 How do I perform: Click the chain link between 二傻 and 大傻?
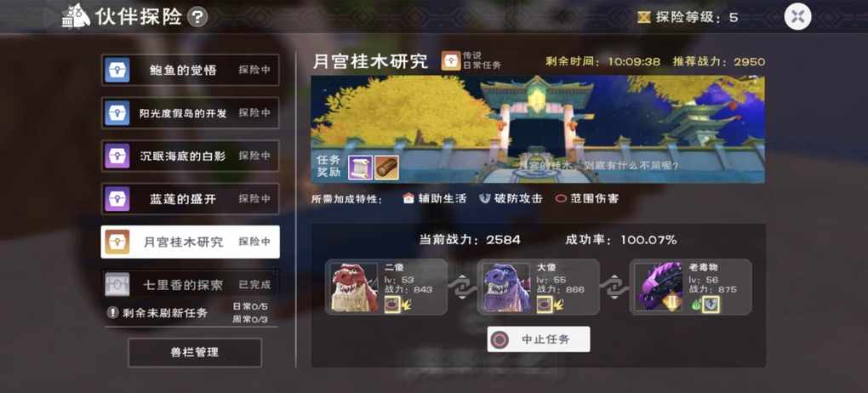coord(462,288)
